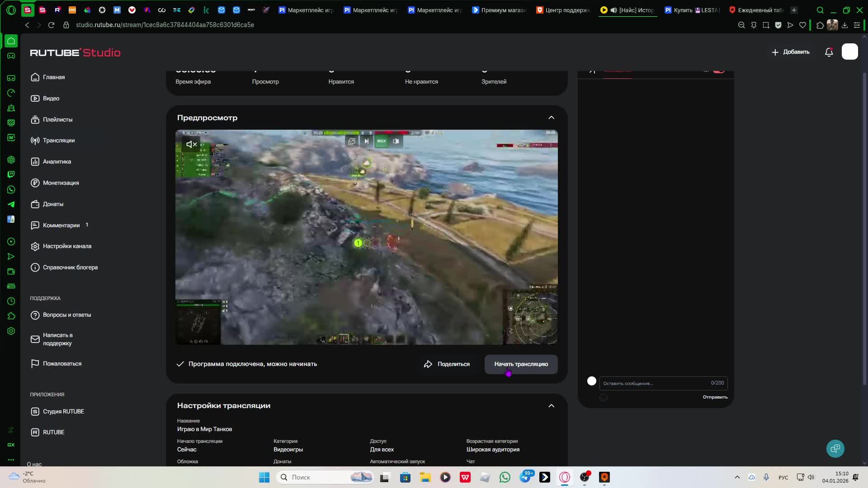Take a snapshot with browser snapshot icon
The height and width of the screenshot is (488, 868).
(x=766, y=25)
